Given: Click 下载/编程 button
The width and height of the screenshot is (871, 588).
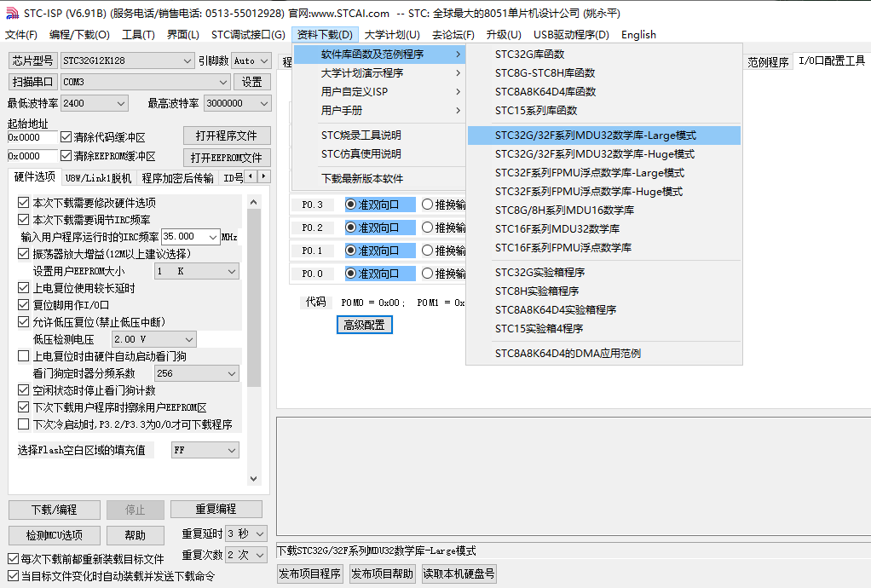Looking at the screenshot, I should (x=55, y=509).
